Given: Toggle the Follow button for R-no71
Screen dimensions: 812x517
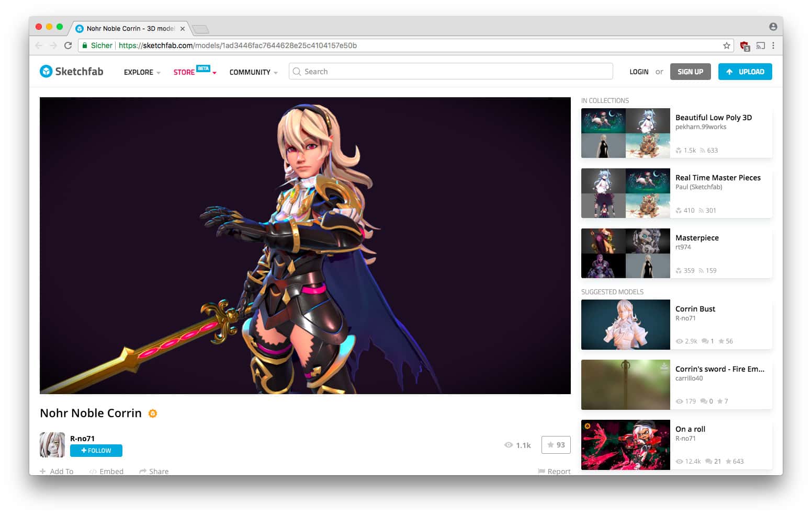Looking at the screenshot, I should click(96, 450).
